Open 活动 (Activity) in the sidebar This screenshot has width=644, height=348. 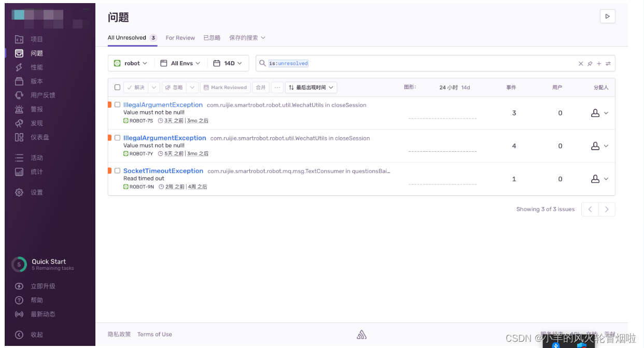coord(30,158)
